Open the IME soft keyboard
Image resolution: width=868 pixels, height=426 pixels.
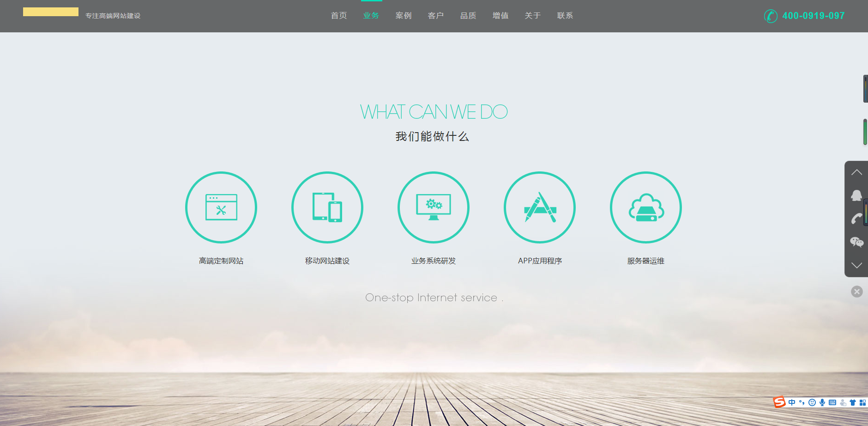832,402
